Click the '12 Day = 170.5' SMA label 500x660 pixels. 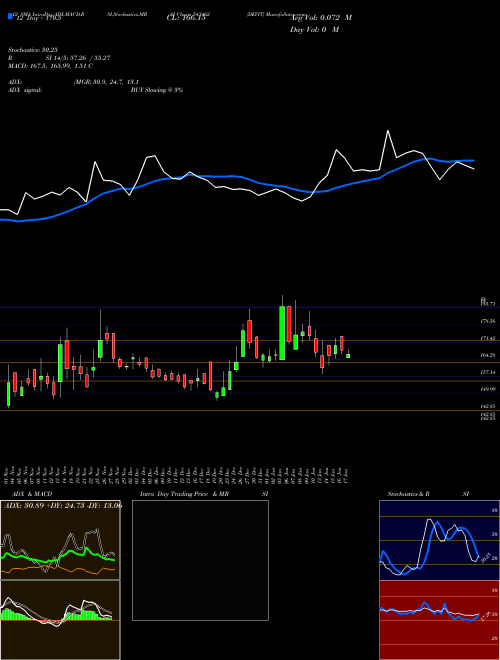[x=38, y=18]
